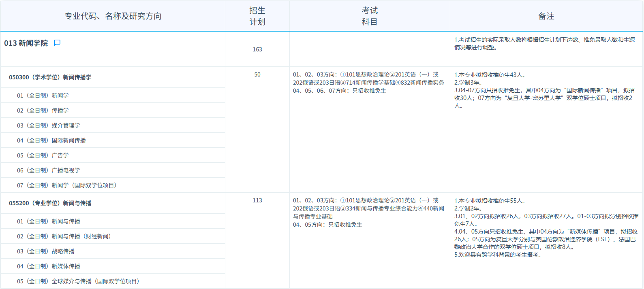The height and width of the screenshot is (289, 644).
Task: Select direction 05（全日制）广告学
Action: pos(43,155)
